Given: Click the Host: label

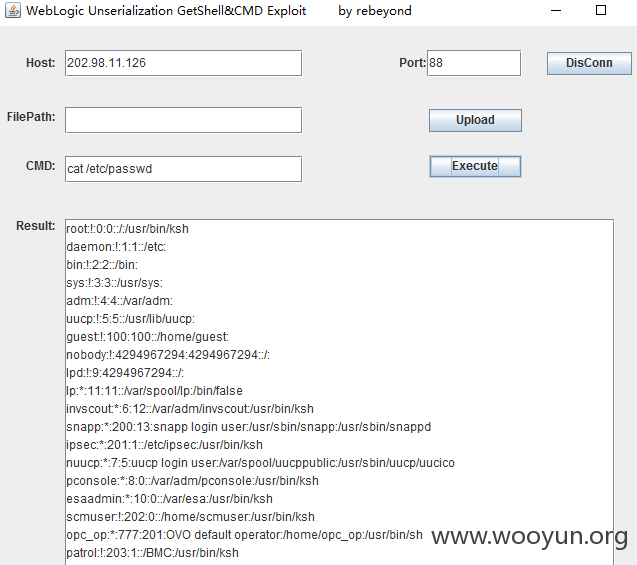Looking at the screenshot, I should coord(41,63).
